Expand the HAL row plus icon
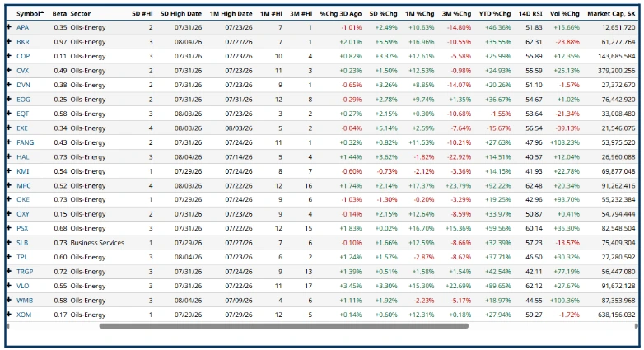The image size is (644, 350). click(8, 156)
